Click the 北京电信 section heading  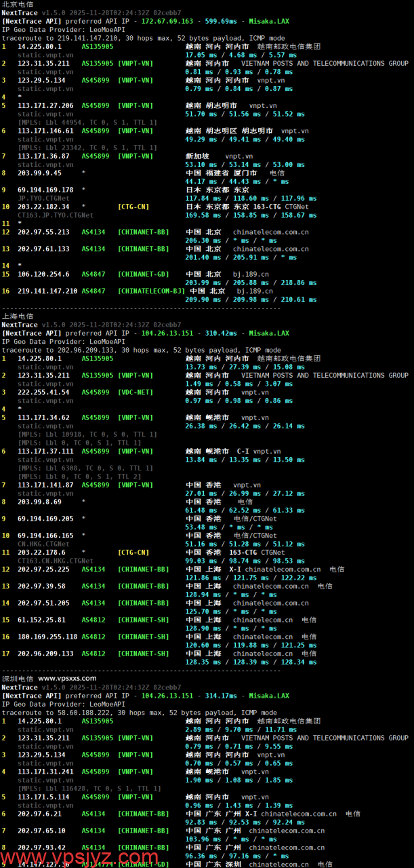pyautogui.click(x=17, y=4)
